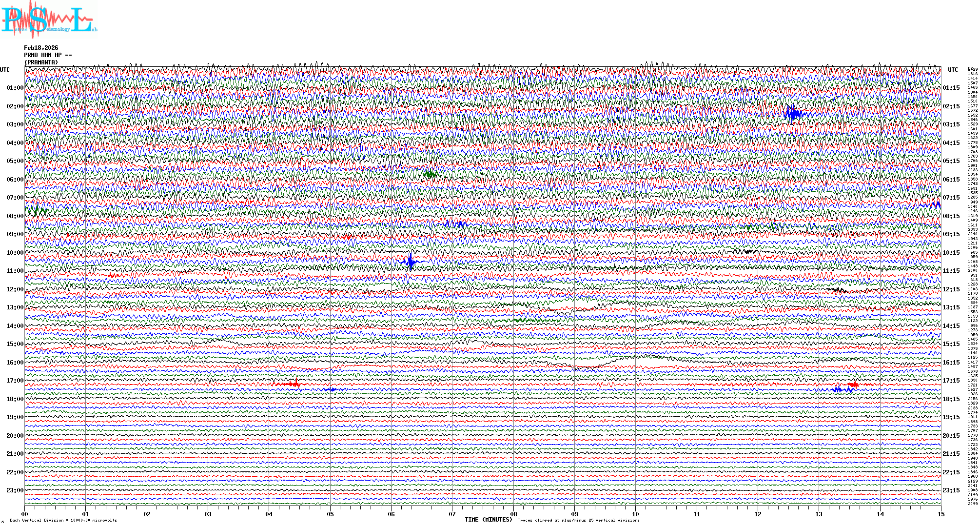This screenshot has height=527, width=980.
Task: Select the 12:00 hour label on left
Action: [x=15, y=289]
